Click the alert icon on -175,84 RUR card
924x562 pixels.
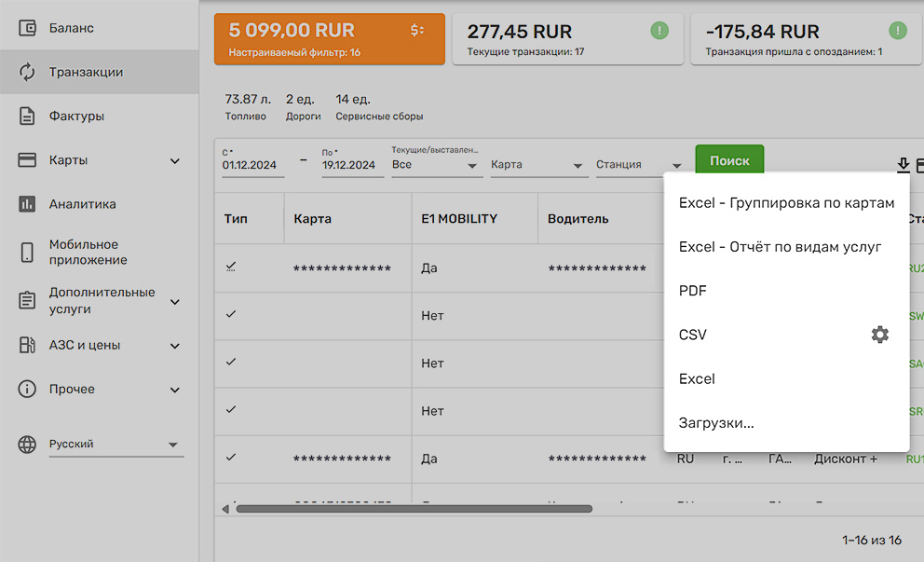tap(898, 30)
